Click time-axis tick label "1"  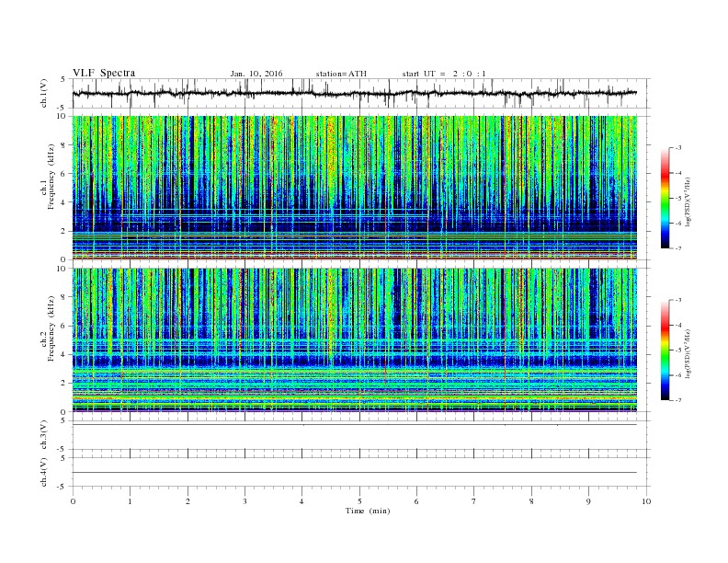pyautogui.click(x=130, y=501)
